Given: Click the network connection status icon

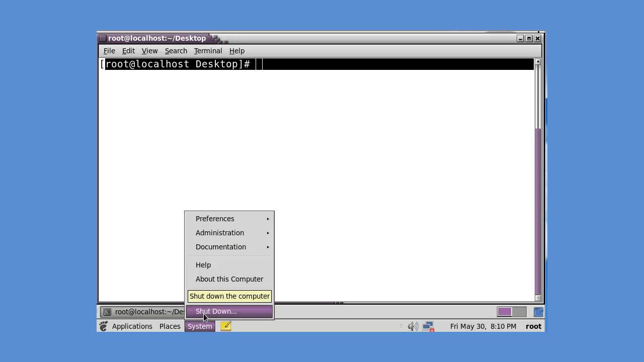Looking at the screenshot, I should click(x=428, y=326).
